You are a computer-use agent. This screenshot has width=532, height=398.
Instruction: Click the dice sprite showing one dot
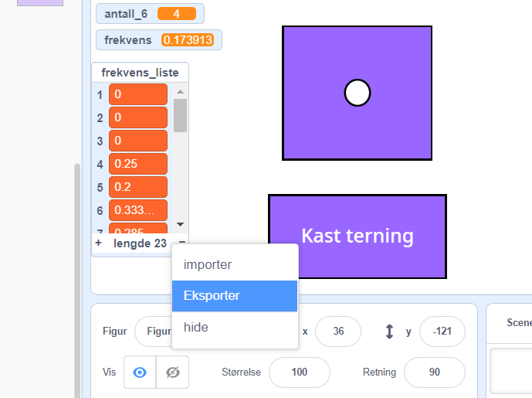pos(357,93)
